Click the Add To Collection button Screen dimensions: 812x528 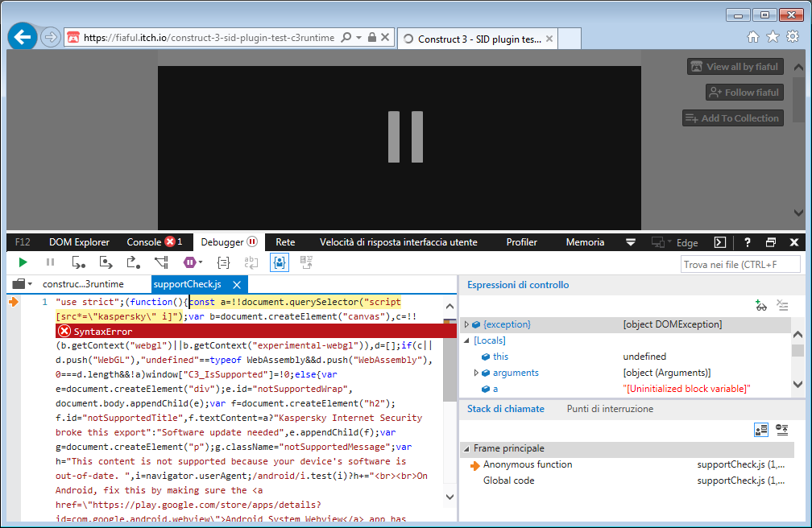click(x=733, y=118)
